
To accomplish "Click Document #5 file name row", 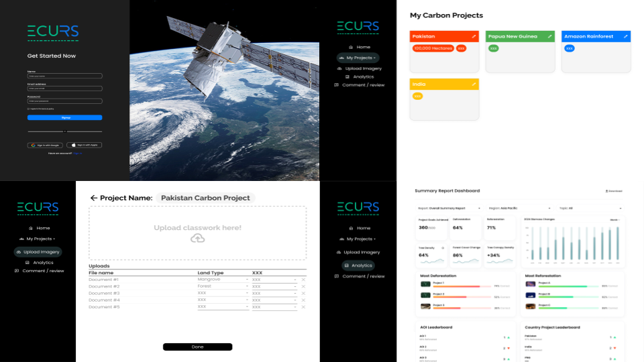I will tap(105, 307).
